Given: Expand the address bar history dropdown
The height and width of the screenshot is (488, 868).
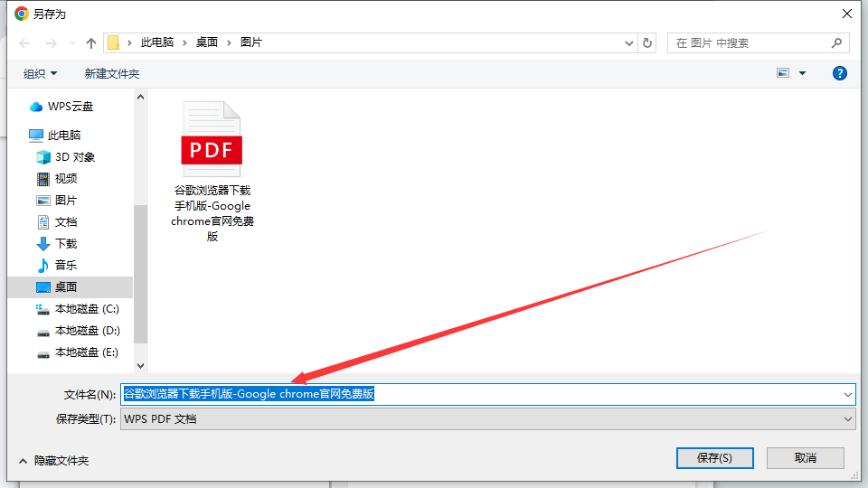Looking at the screenshot, I should [629, 43].
